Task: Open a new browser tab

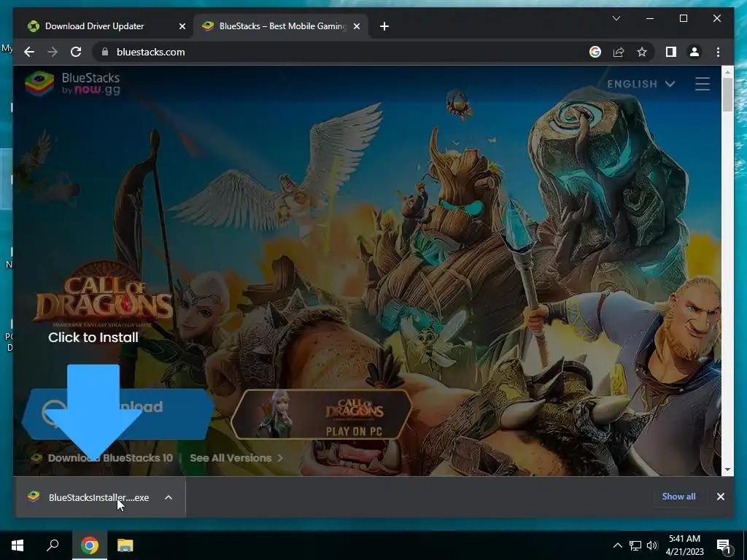Action: pyautogui.click(x=384, y=26)
